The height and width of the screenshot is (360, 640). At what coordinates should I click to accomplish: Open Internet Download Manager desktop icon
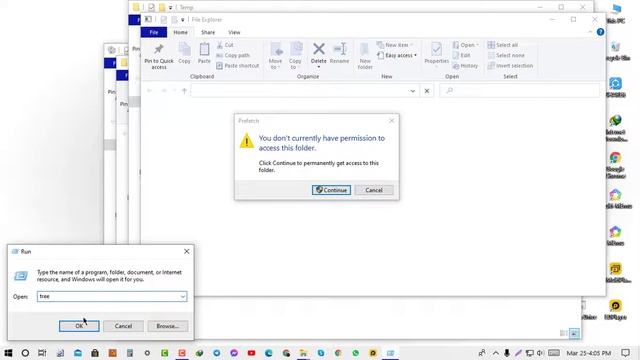(616, 128)
